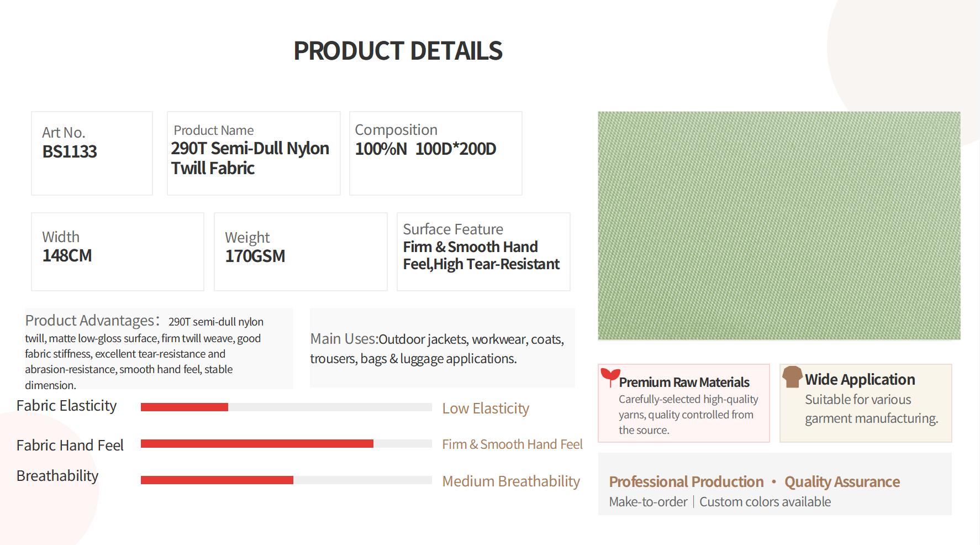Image resolution: width=980 pixels, height=545 pixels.
Task: Click the Premium Raw Materials heading
Action: pyautogui.click(x=684, y=382)
